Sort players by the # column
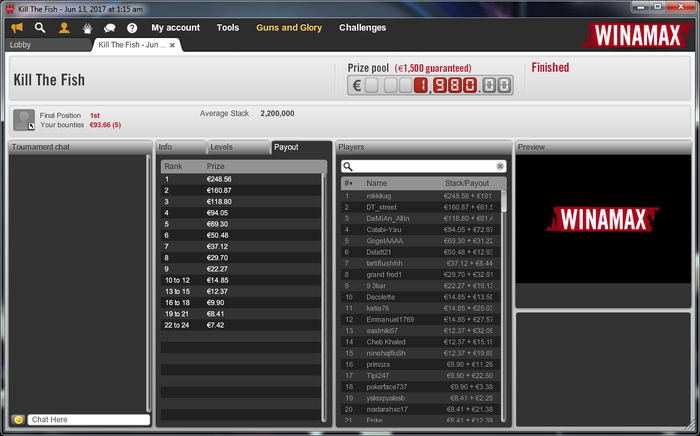Image resolution: width=700 pixels, height=436 pixels. [x=349, y=183]
